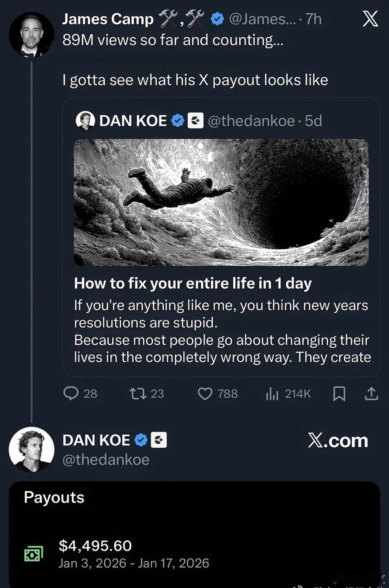Bookmark this tweet

coord(339,393)
